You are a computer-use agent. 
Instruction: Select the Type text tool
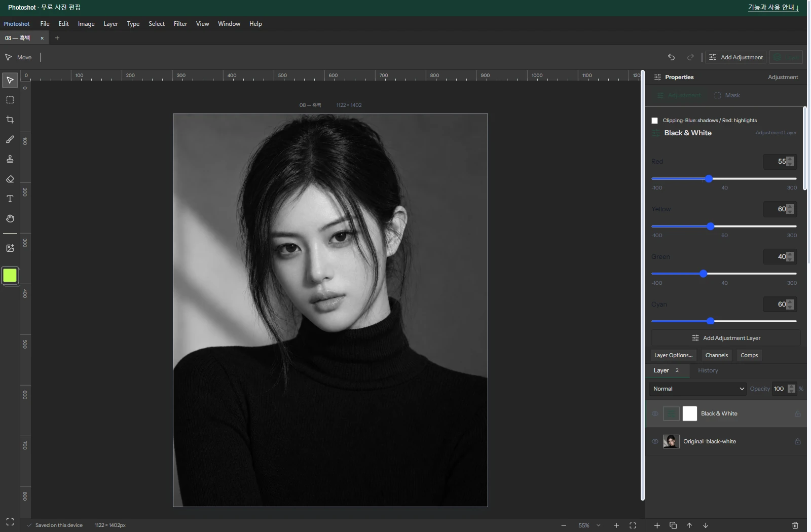(10, 199)
